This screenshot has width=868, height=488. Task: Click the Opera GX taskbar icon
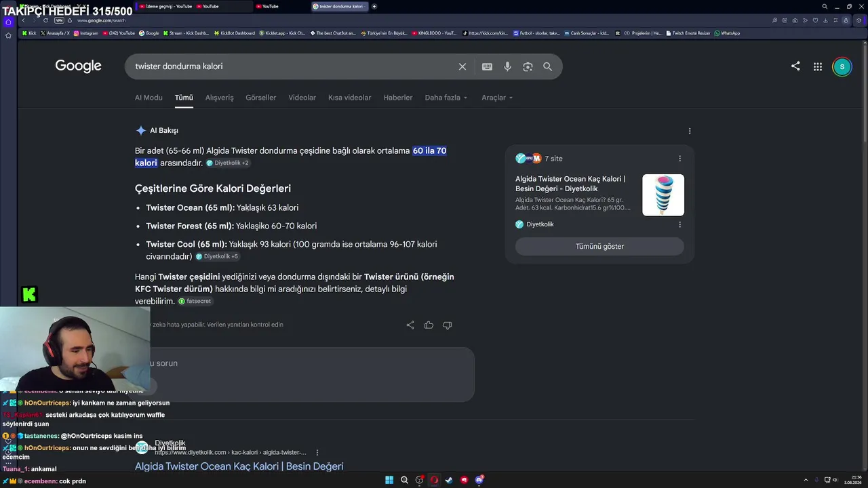pyautogui.click(x=434, y=480)
